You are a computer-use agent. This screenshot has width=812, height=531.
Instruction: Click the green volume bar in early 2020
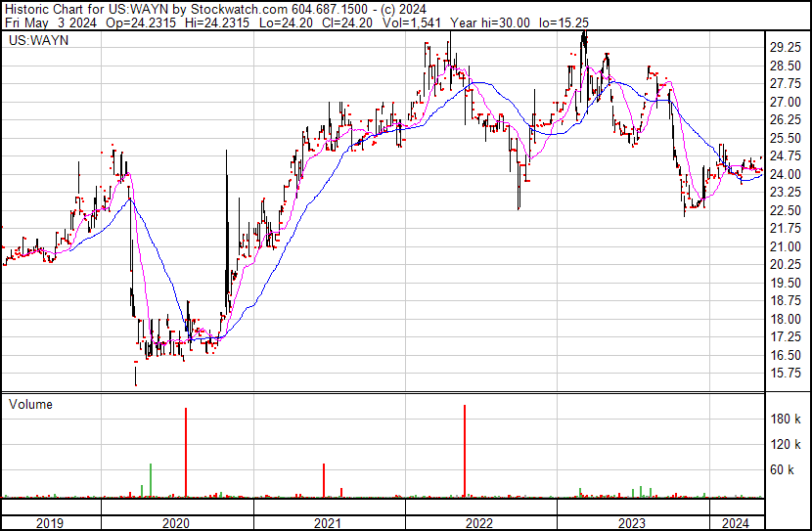point(151,479)
